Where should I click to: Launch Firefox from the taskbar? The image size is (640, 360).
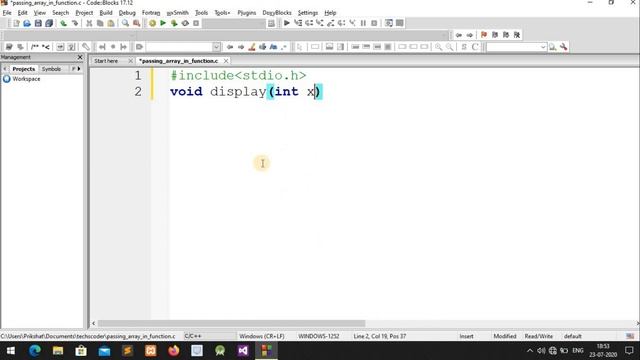174,351
